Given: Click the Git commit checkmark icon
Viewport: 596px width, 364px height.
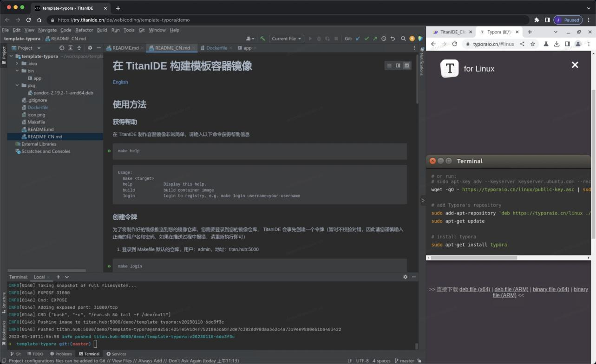Looking at the screenshot, I should tap(367, 39).
